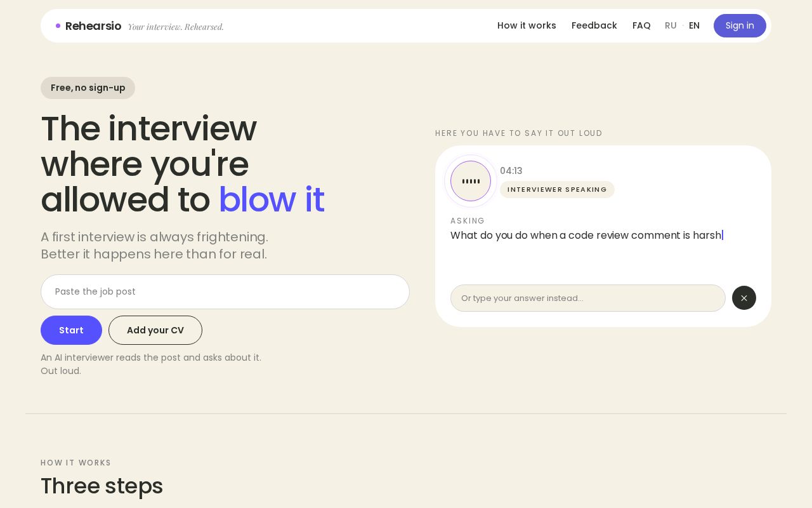Switch language to EN
Screen dimensions: 812x508
(x=694, y=25)
